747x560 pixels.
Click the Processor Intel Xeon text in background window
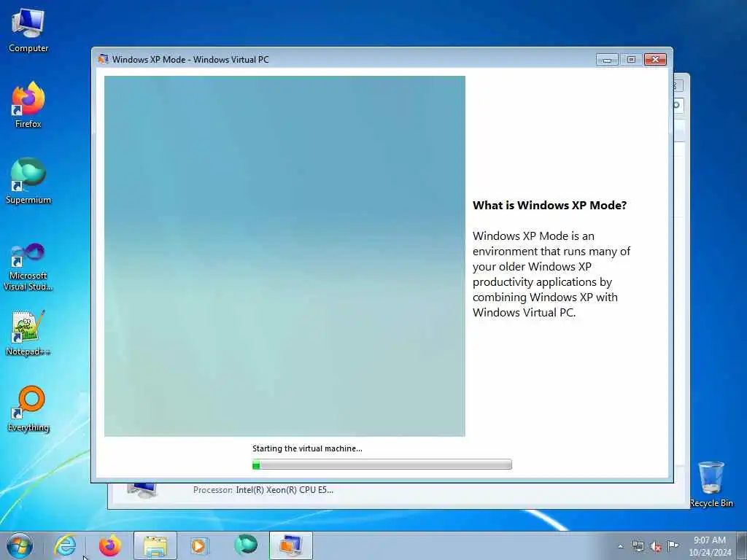coord(263,489)
